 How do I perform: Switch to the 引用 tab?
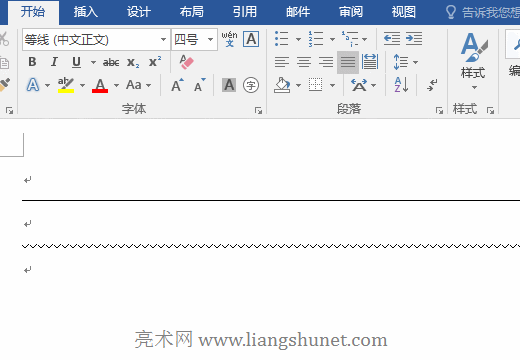click(245, 12)
